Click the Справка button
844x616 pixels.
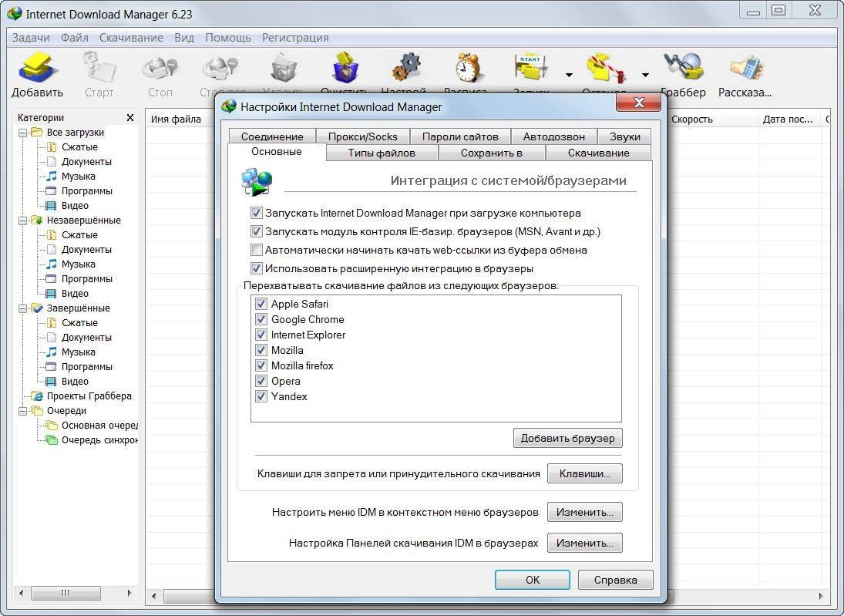[x=615, y=580]
